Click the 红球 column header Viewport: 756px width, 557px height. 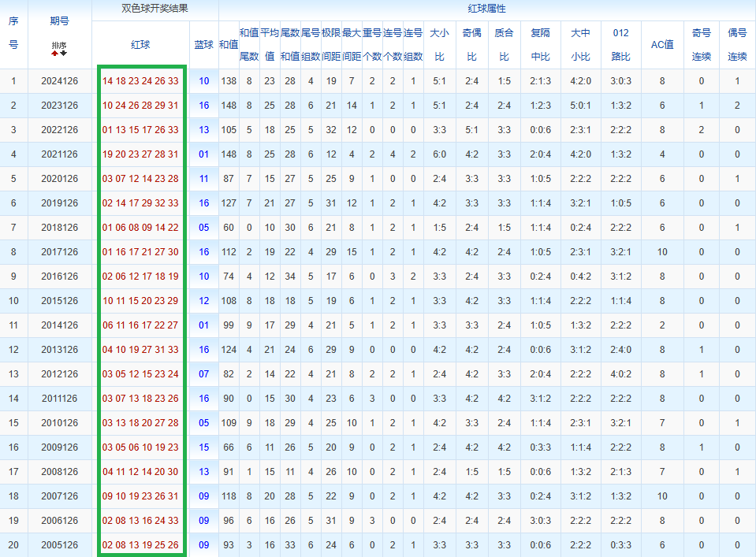(x=140, y=45)
